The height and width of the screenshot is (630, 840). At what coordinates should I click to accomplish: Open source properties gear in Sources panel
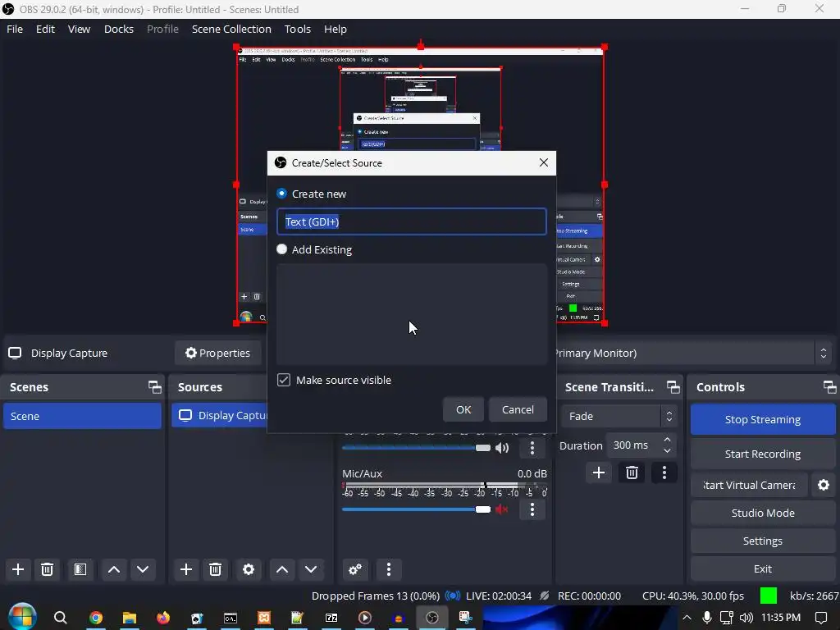pyautogui.click(x=249, y=569)
